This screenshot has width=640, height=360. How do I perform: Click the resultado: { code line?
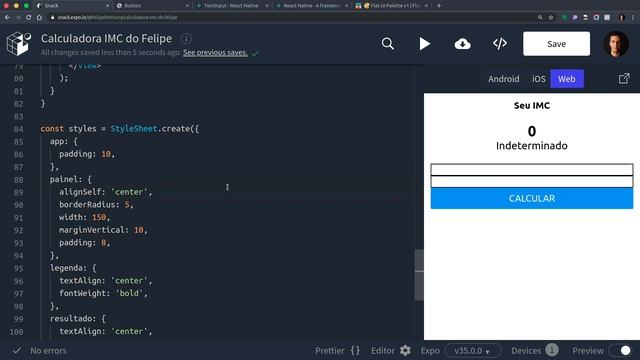pyautogui.click(x=78, y=318)
